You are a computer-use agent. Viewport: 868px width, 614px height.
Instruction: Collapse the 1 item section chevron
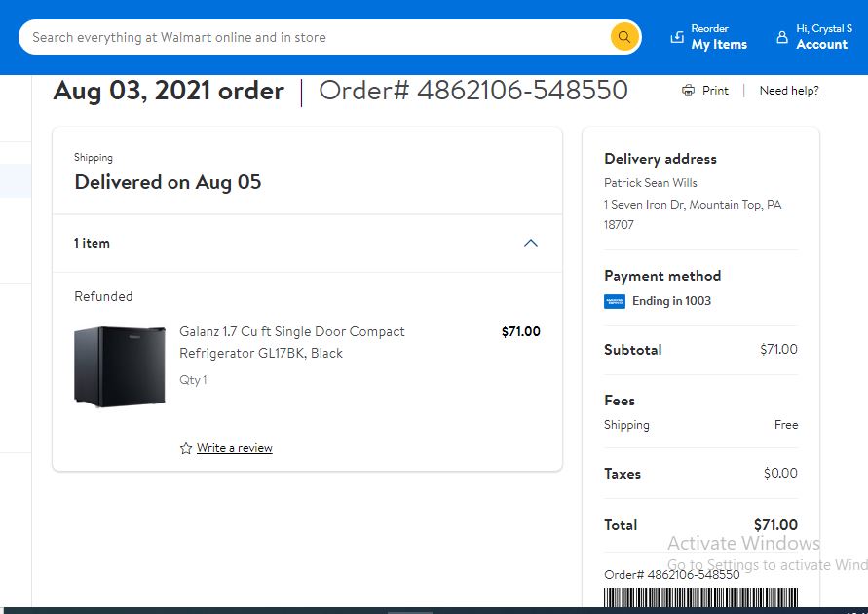(x=530, y=243)
